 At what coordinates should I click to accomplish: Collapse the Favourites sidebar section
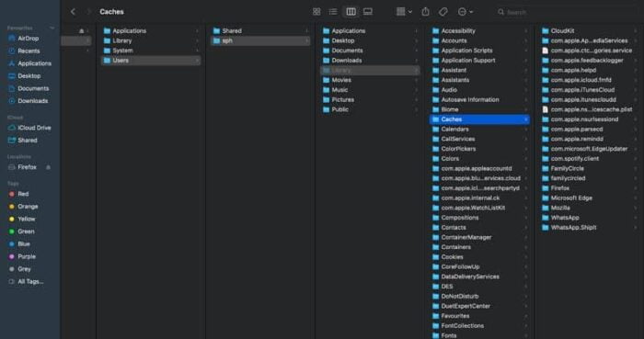[x=52, y=28]
